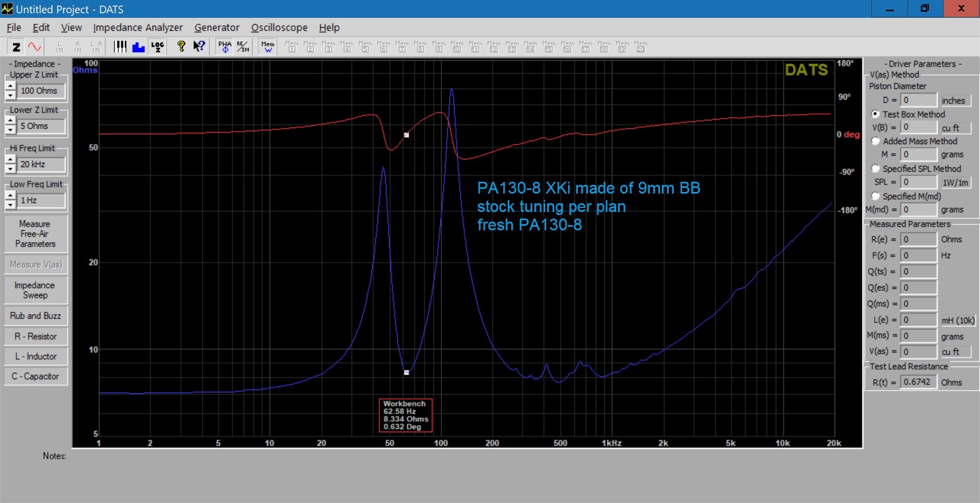Click the Low Freq Limit 1 Hz field

[42, 201]
